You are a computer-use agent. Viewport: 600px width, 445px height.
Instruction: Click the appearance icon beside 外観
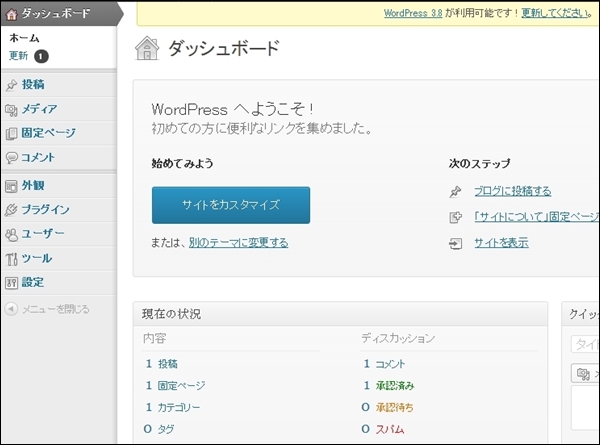click(x=11, y=186)
